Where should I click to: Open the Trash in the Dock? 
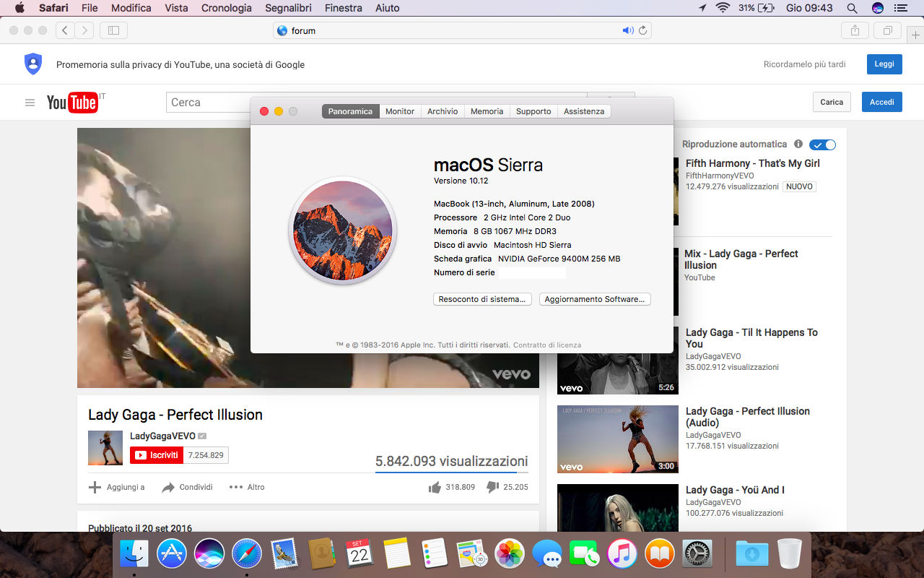[790, 554]
